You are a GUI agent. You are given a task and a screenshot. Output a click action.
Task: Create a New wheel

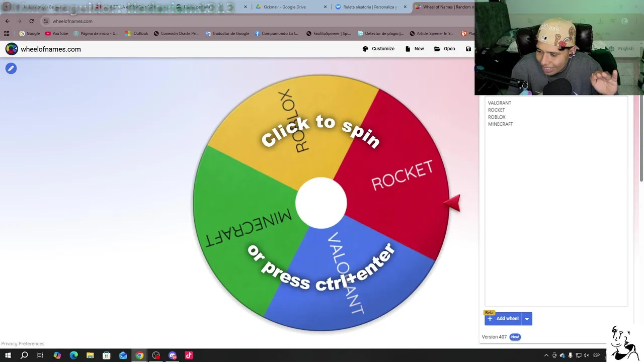[415, 49]
